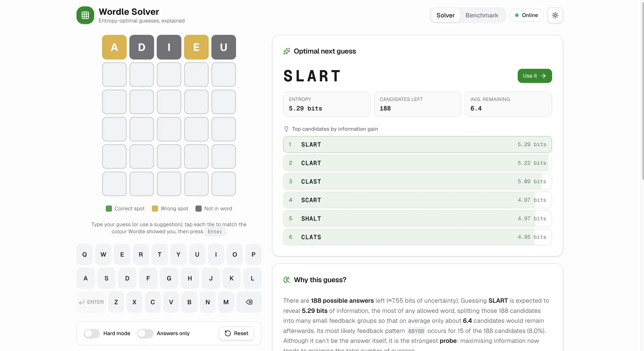Click the green Wordle Solver grid logo
Screen dimensions: 644x351
[x=85, y=15]
